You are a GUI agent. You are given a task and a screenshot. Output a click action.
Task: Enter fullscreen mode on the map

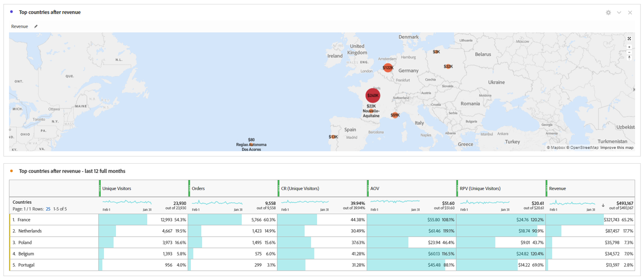click(629, 39)
